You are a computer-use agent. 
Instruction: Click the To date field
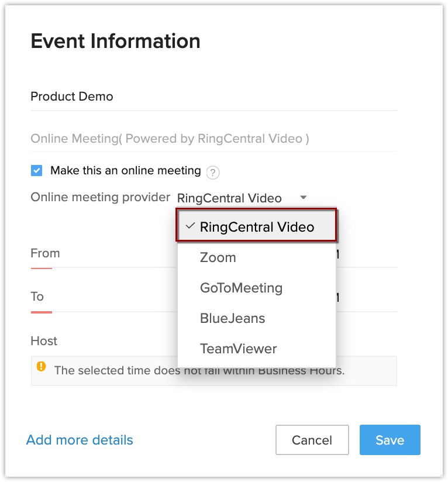(x=105, y=297)
